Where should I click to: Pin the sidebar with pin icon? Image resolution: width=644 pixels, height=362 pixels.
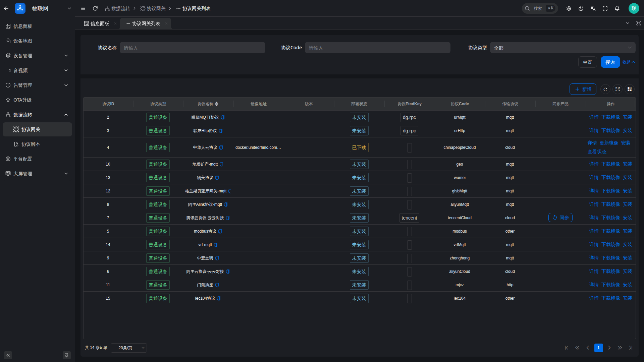pos(67,355)
